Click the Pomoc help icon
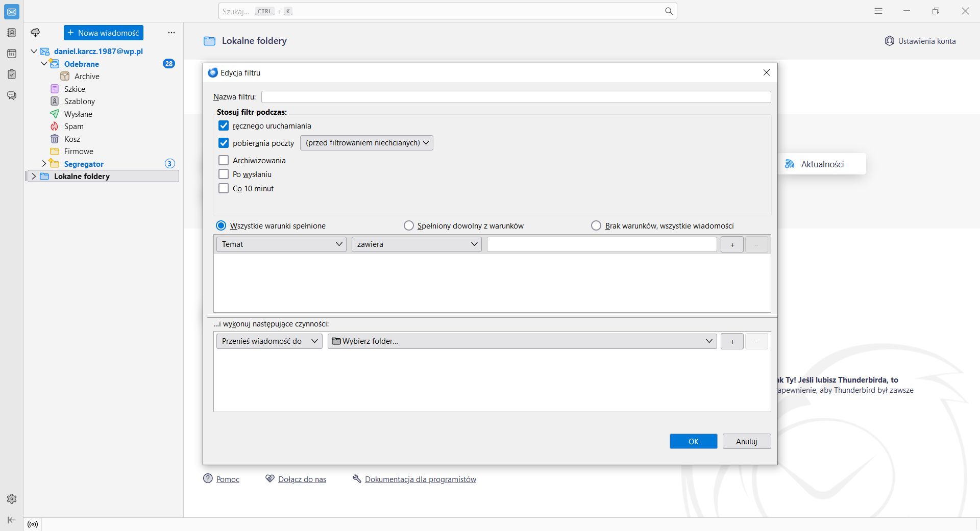Screen dimensions: 980x531 point(208,478)
